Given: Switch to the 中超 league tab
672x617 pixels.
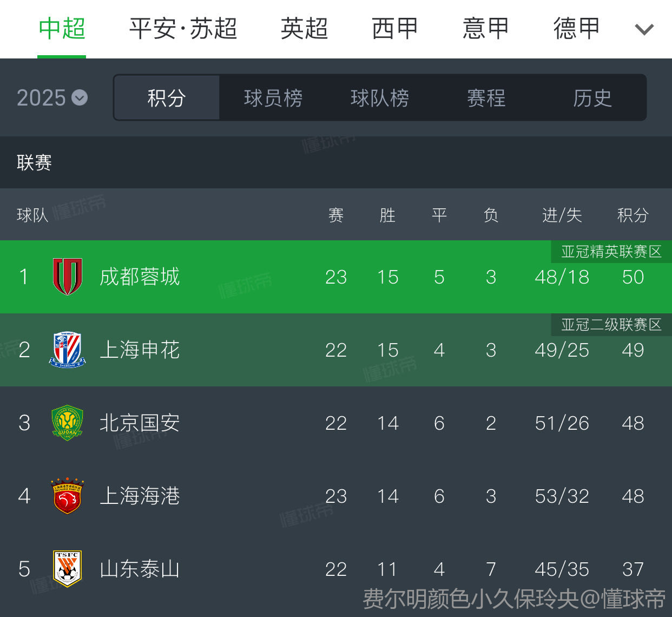Looking at the screenshot, I should click(x=62, y=29).
